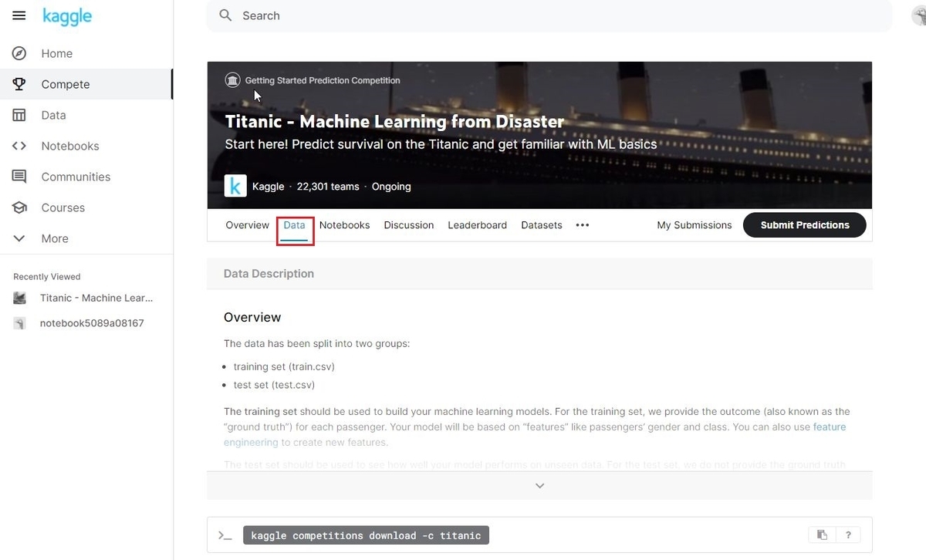
Task: Click the 'Data Description' header
Action: [x=269, y=274]
